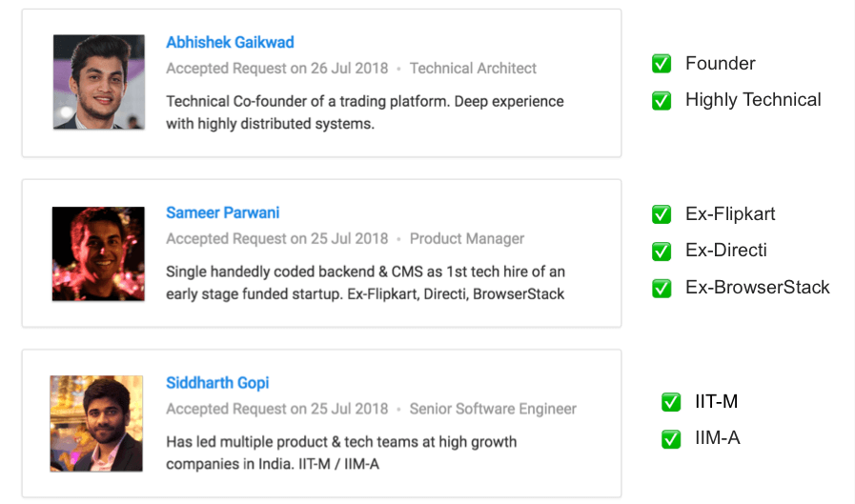Image resolution: width=855 pixels, height=504 pixels.
Task: Click the Founder green checkmark
Action: point(662,63)
